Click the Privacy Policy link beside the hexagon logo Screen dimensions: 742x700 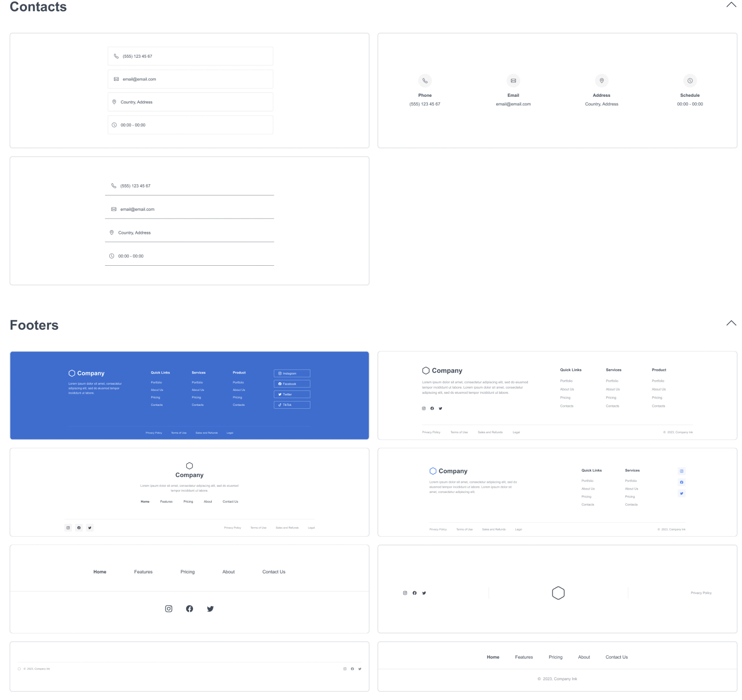pos(701,593)
